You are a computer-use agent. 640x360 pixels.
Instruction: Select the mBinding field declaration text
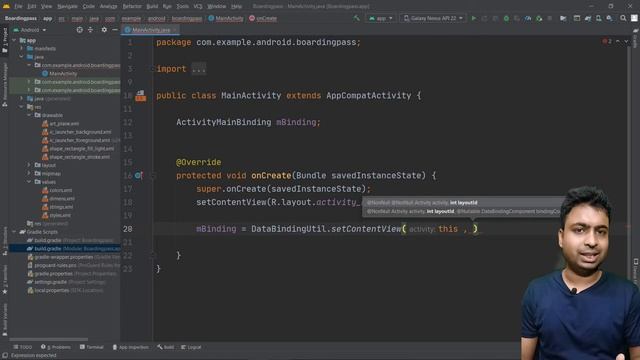(x=248, y=122)
